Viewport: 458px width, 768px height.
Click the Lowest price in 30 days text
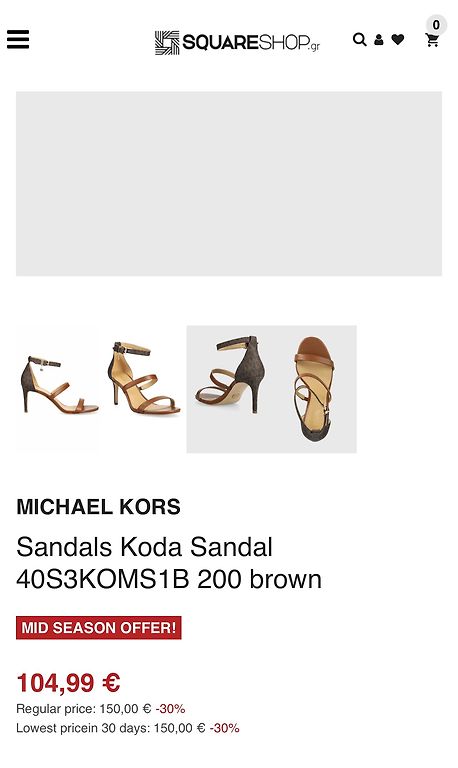point(111,728)
